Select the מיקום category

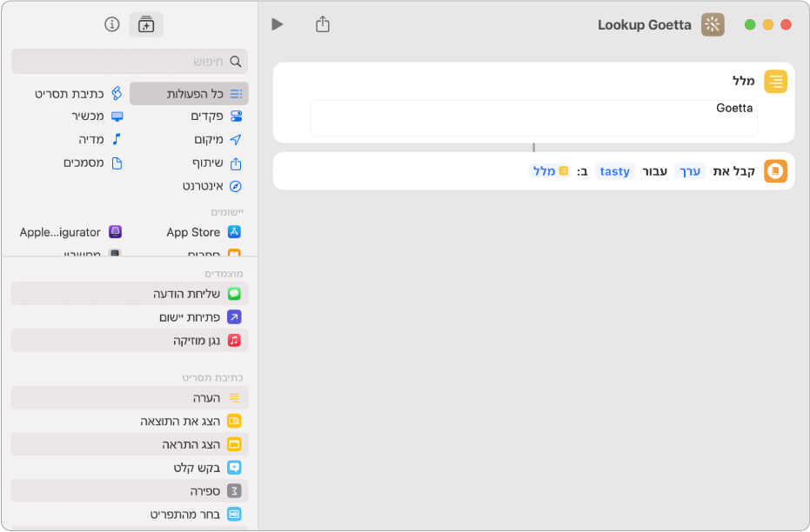tap(218, 139)
